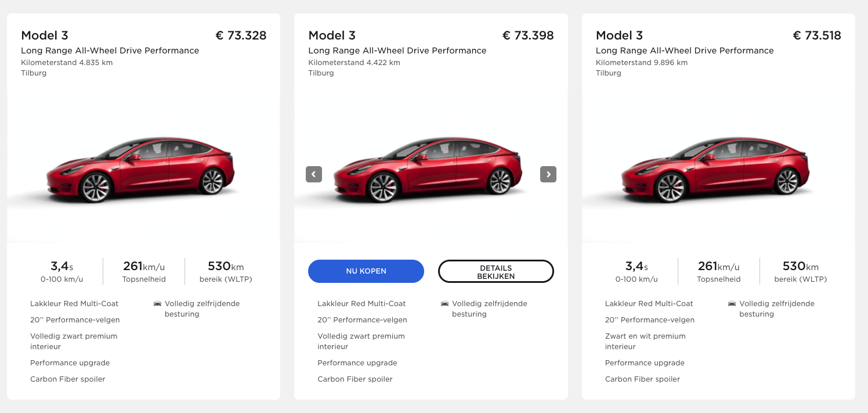Open Model 3 title in the € 73.328 card
This screenshot has height=413, width=868.
coord(45,35)
